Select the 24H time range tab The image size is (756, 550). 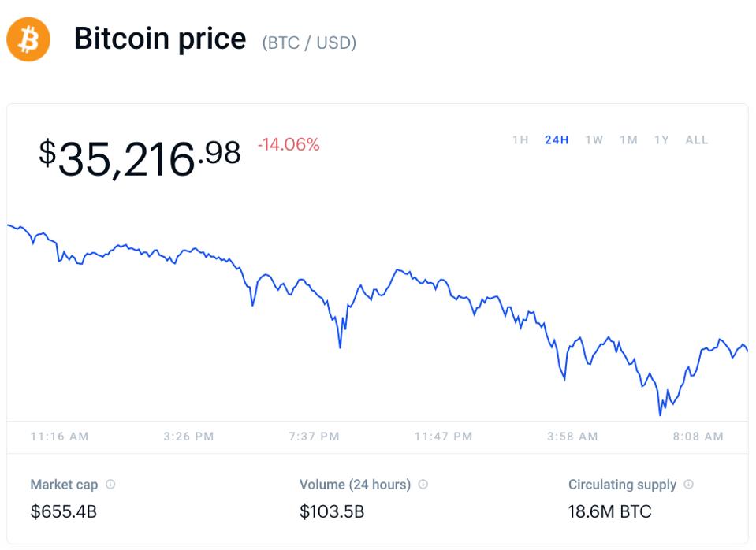click(x=557, y=140)
